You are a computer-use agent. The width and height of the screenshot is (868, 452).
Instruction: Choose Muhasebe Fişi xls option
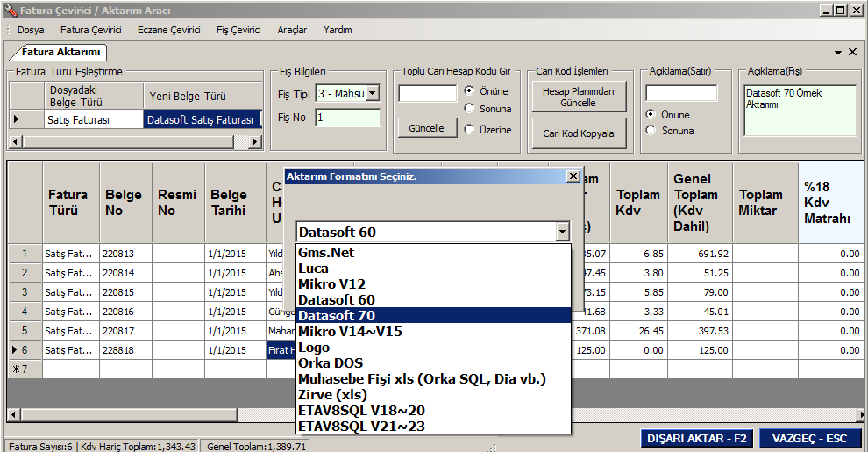pos(433,379)
